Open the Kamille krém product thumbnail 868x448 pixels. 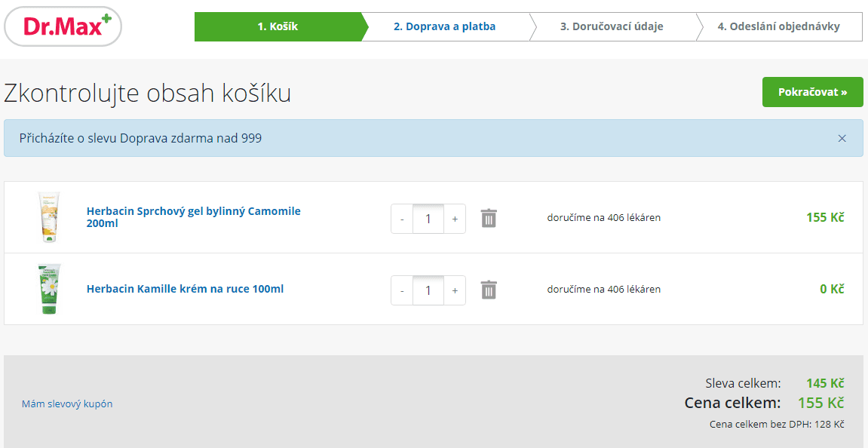(x=49, y=289)
